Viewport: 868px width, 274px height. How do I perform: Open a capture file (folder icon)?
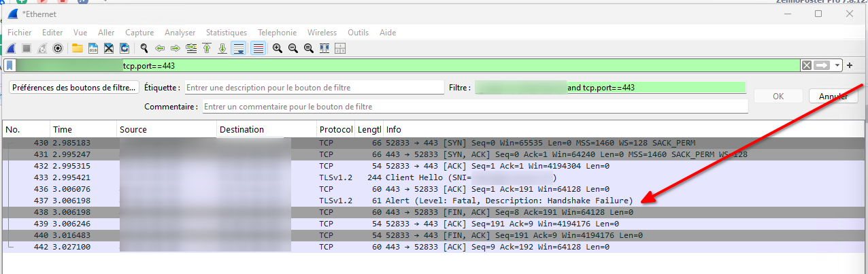[78, 48]
